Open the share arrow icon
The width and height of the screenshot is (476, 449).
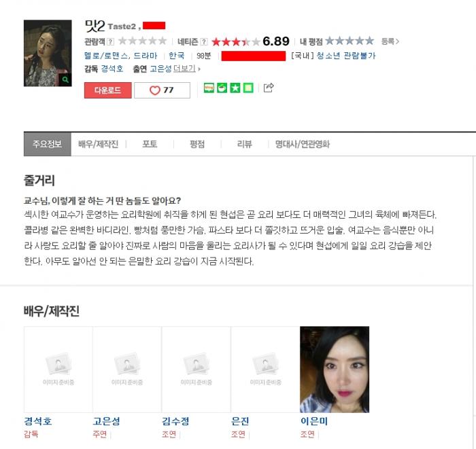click(269, 88)
